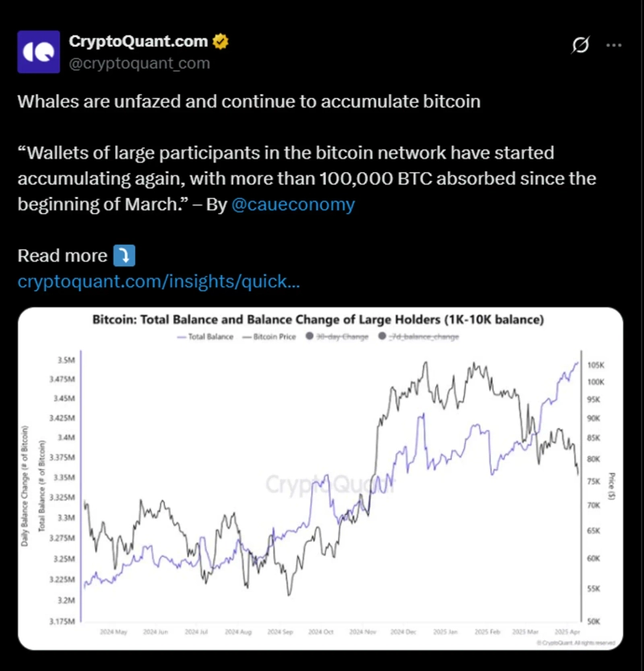
Task: Click the gold verified badge
Action: [221, 41]
